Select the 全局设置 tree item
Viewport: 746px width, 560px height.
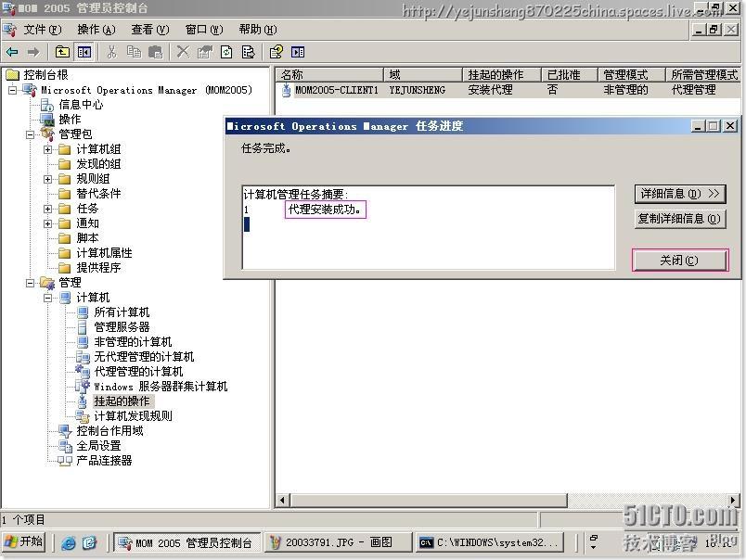click(98, 446)
